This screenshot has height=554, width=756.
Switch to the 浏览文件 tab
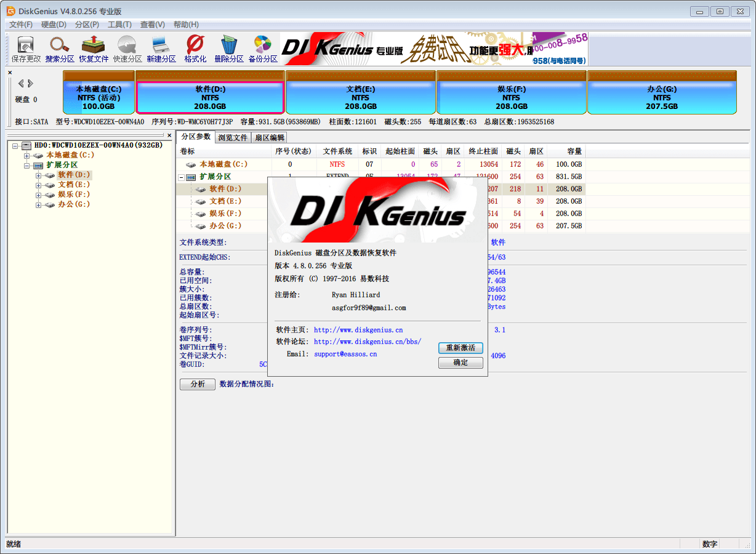tap(233, 137)
